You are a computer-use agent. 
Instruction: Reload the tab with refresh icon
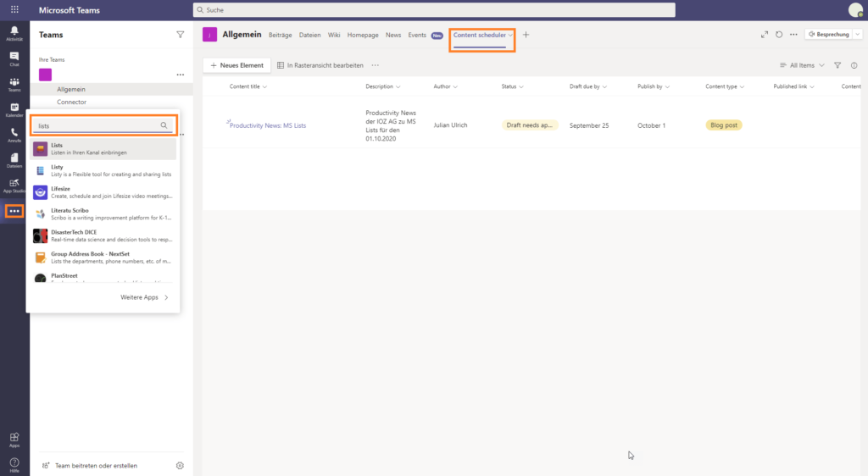(x=779, y=34)
